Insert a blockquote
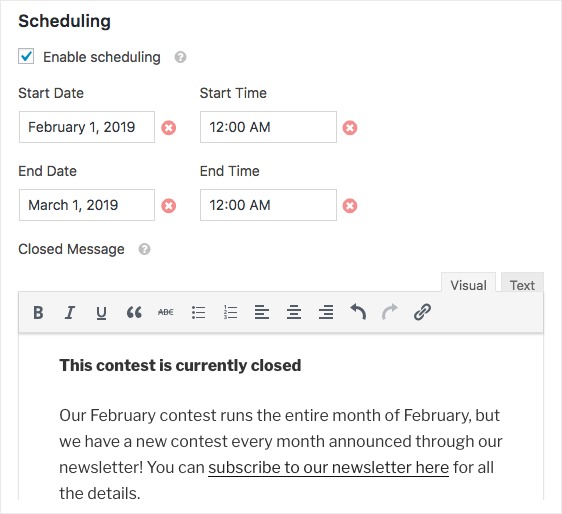Screen dimensions: 562x514 134,312
